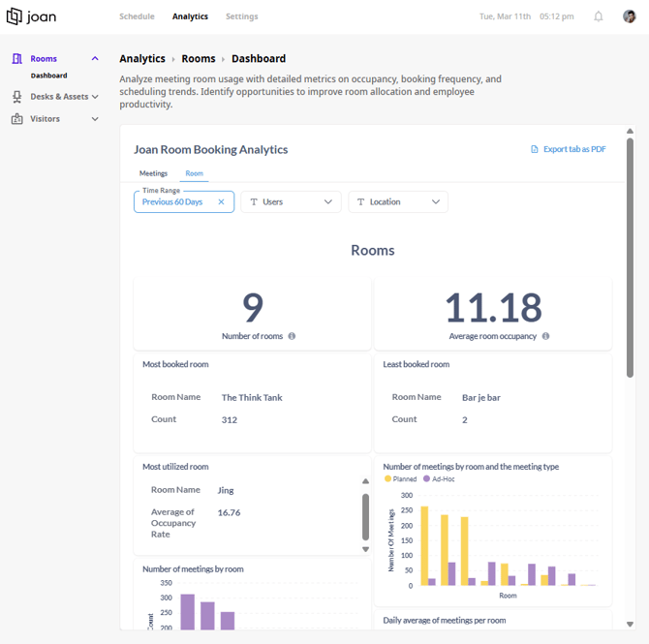Clear the Previous 60 Days time range
Image resolution: width=649 pixels, height=644 pixels.
pos(221,202)
